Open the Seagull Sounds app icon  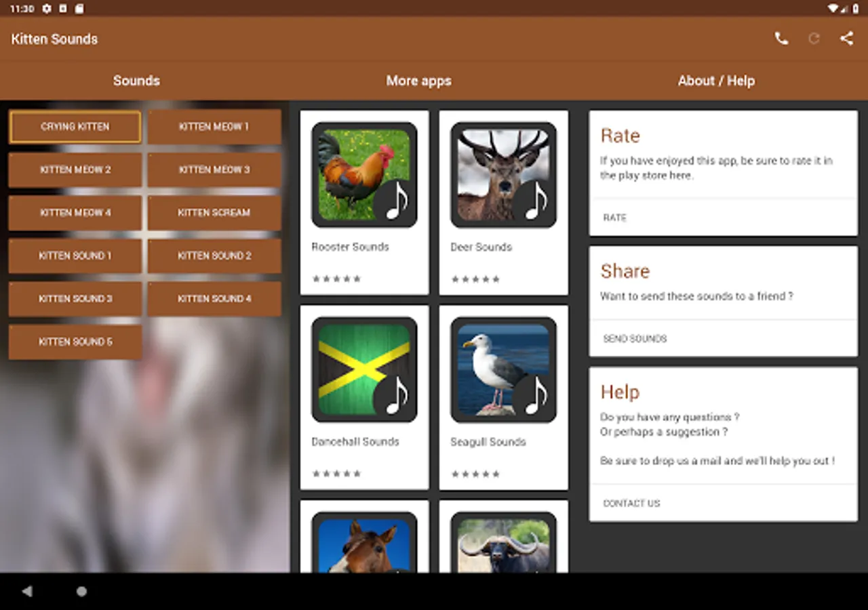[x=503, y=369]
